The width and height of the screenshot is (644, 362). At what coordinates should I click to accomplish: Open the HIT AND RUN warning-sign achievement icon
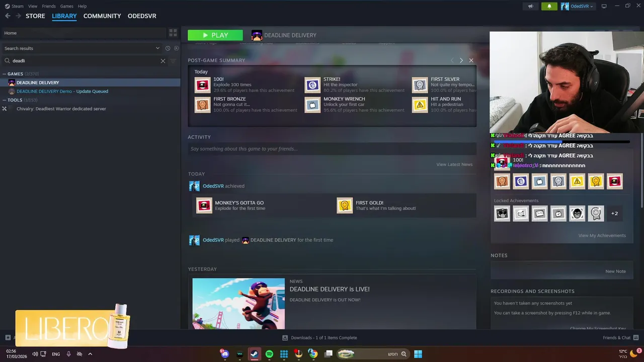point(420,105)
